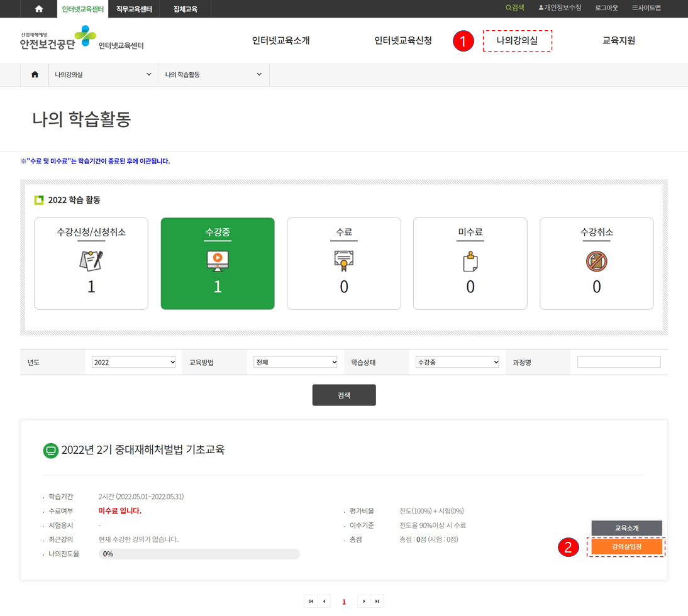Click the 나의진도율 progress bar
Viewport: 688px width, 616px height.
(198, 553)
